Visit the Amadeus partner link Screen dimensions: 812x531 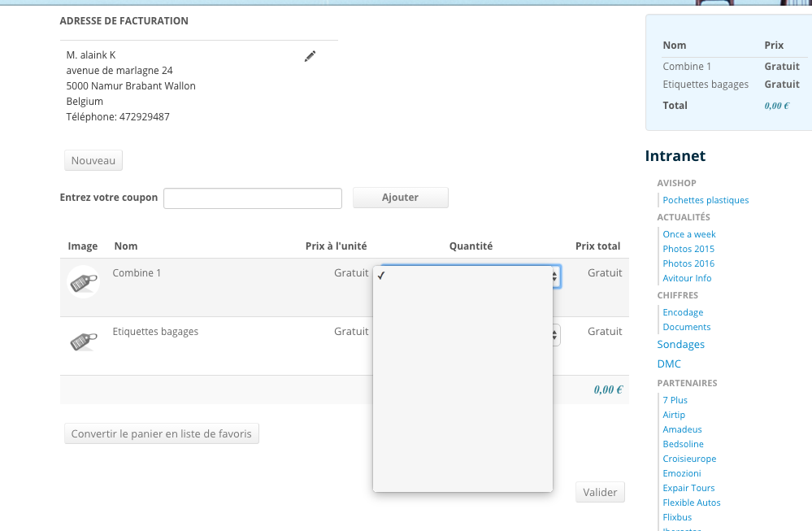(x=682, y=429)
